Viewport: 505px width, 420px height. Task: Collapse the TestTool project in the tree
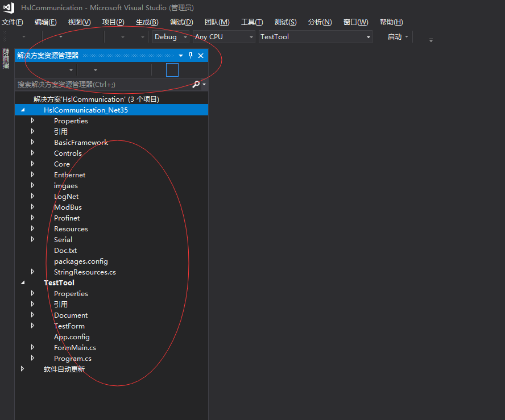[x=23, y=282]
